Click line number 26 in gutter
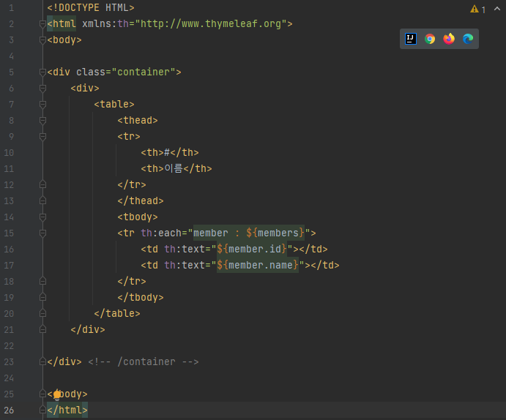 click(9, 410)
